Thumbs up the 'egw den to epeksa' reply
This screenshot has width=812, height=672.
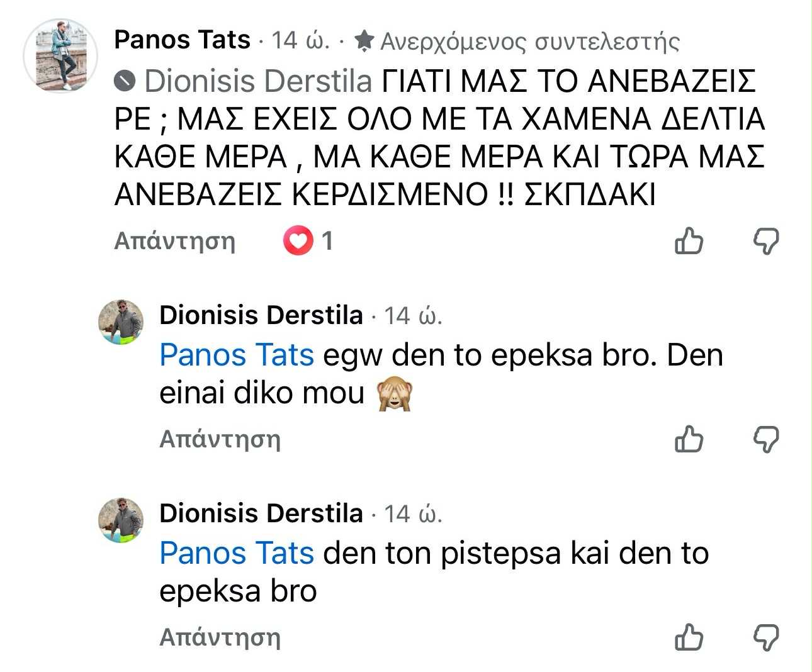point(688,439)
